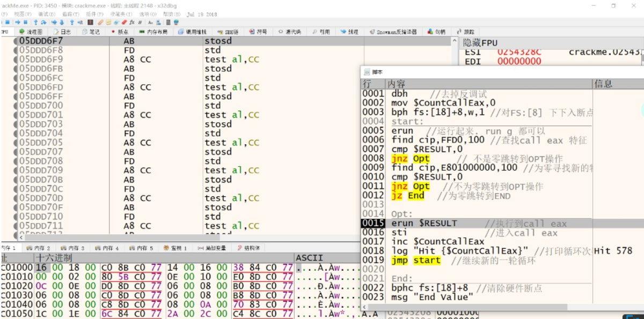Open the 插件(P) menu
Viewport: 644px width, 319px height.
95,14
